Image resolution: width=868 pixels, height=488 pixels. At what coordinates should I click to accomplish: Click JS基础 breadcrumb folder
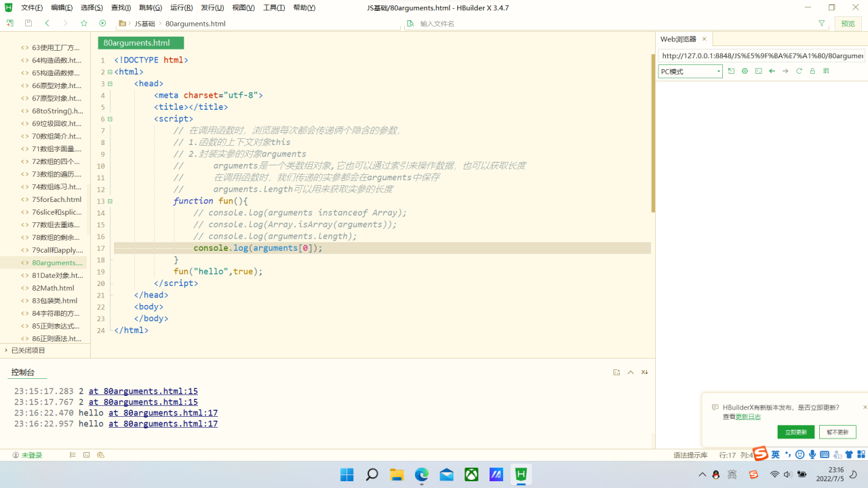pos(144,23)
